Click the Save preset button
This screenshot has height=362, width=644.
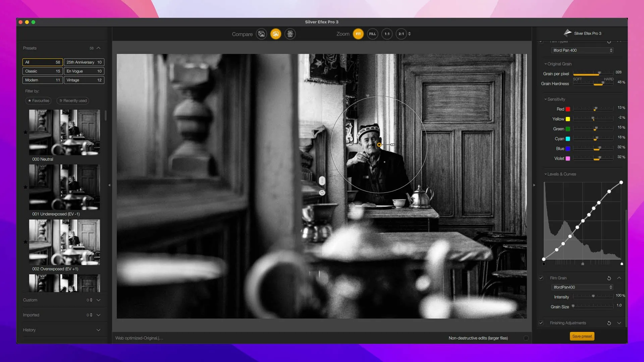582,336
